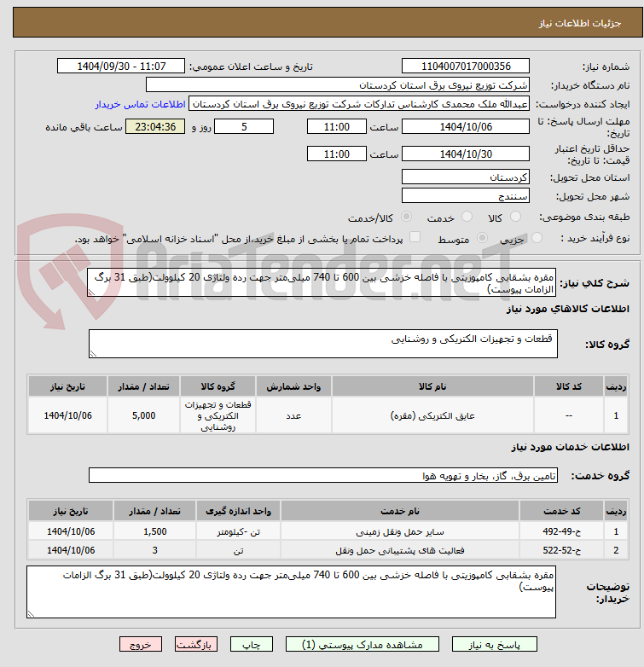Click the countdown timer 23:04:36 field

click(155, 127)
